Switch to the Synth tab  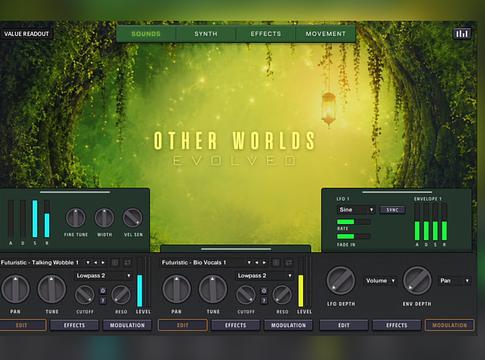(x=206, y=34)
